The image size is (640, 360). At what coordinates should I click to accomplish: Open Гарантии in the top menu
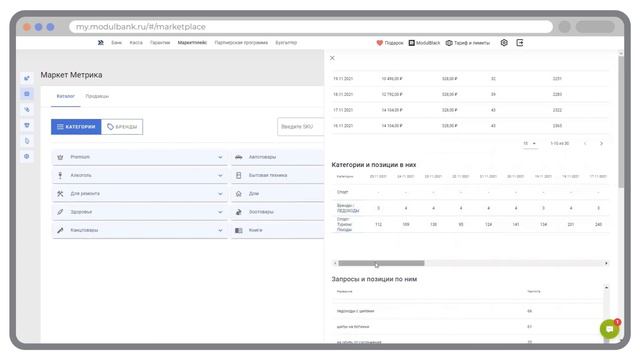click(160, 43)
